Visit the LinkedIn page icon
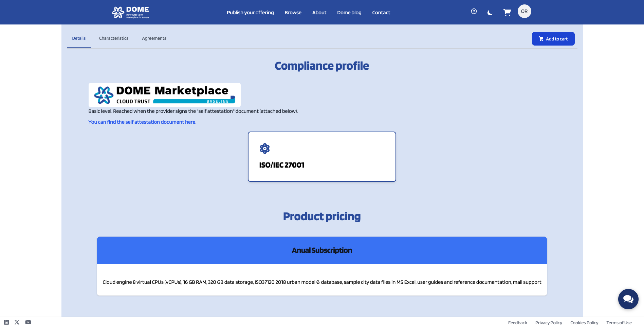This screenshot has height=327, width=644. click(x=6, y=322)
